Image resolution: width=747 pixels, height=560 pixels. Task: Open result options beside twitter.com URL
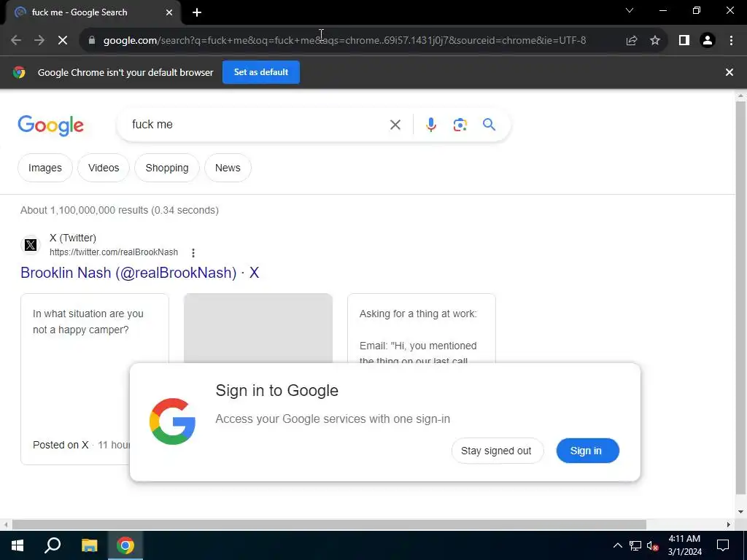[193, 253]
